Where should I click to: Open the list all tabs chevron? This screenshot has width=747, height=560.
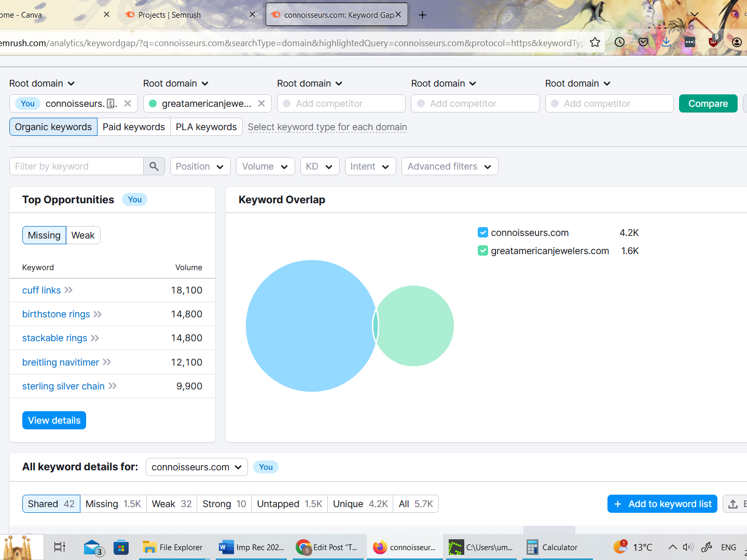695,15
